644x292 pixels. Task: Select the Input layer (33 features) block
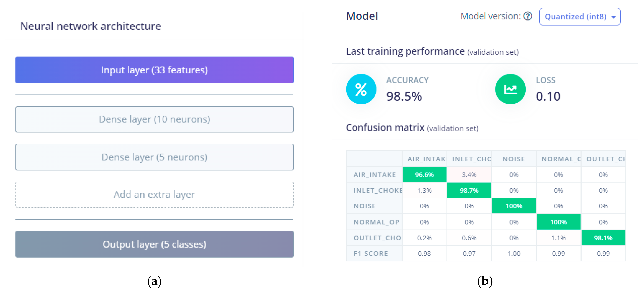click(x=154, y=70)
